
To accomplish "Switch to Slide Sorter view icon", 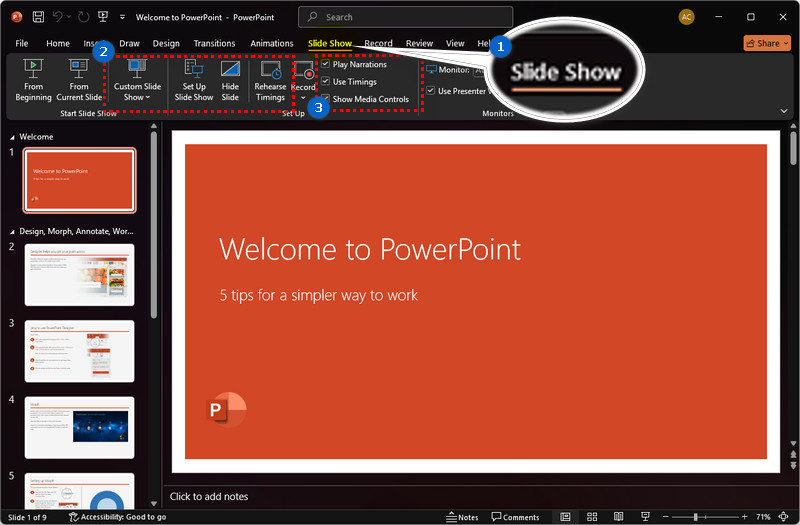I will tap(592, 517).
